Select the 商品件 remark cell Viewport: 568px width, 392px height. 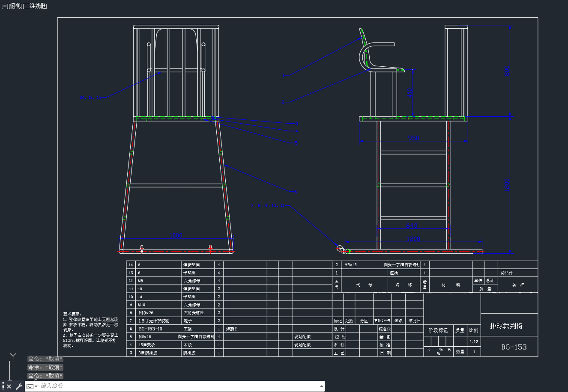click(507, 273)
